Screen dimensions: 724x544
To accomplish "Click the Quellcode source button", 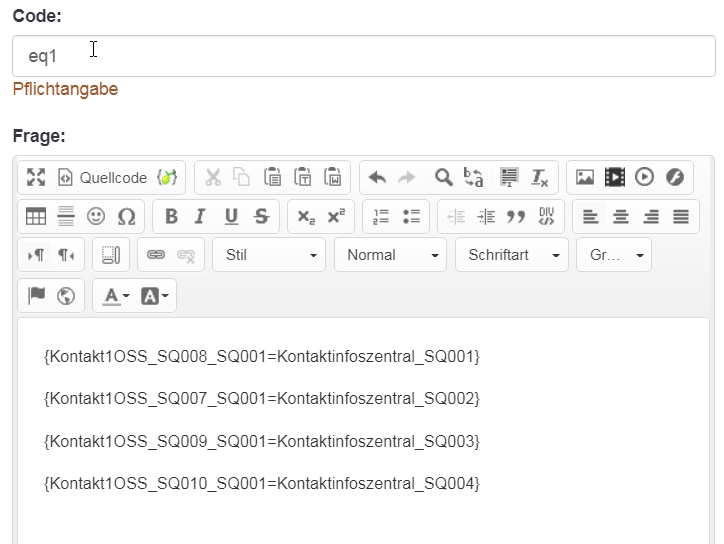I will (x=103, y=177).
